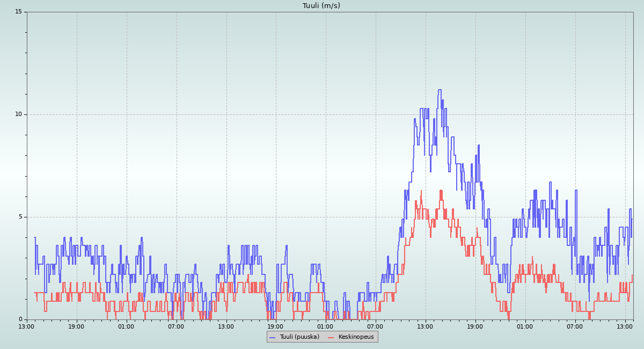Click the blue gust line's leftmost starting point
This screenshot has width=644, height=349.
tap(35, 237)
